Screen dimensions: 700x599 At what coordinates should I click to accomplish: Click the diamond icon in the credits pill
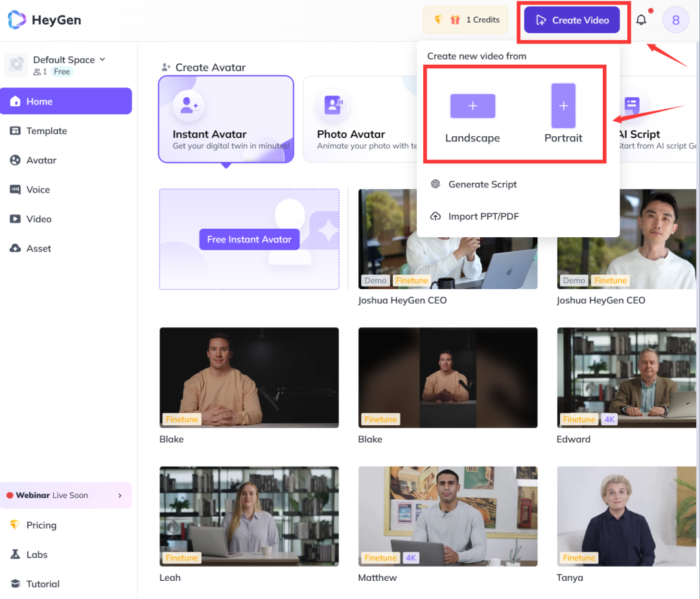click(438, 19)
